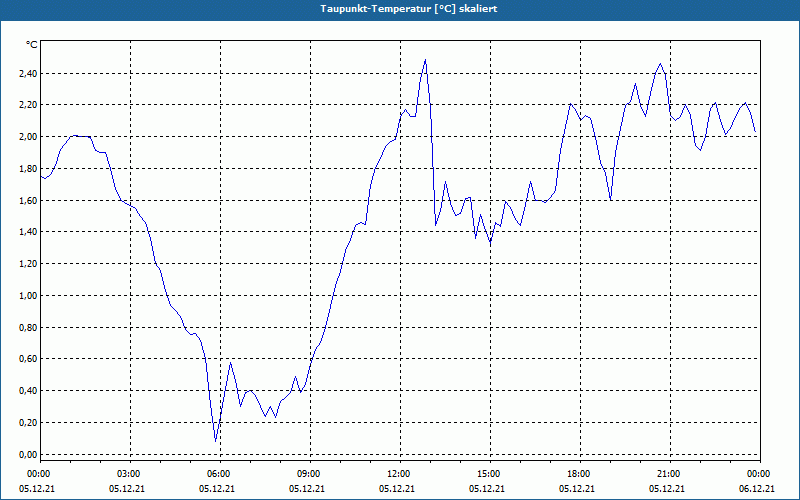
Task: Select the 1,40 y-axis value
Action: [28, 232]
